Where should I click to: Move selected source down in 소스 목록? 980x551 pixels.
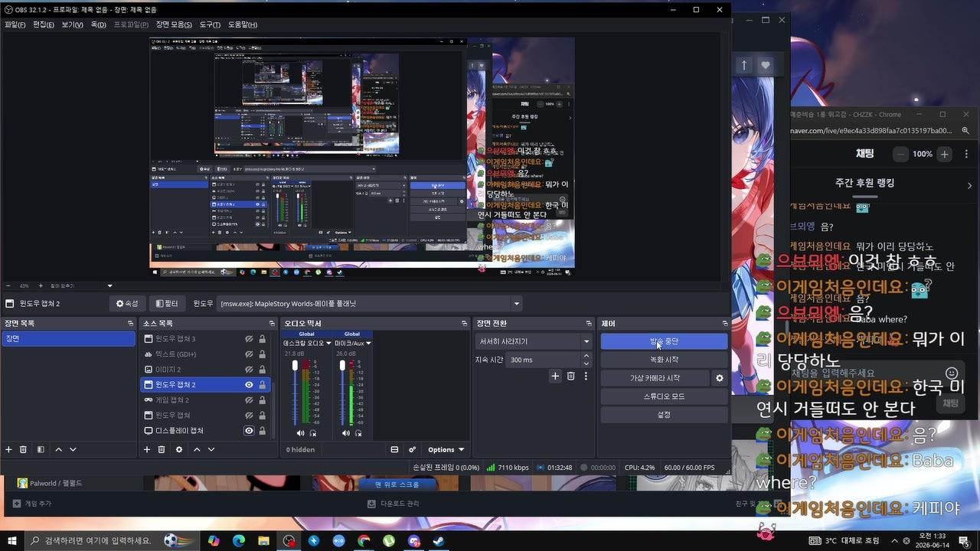coord(211,449)
